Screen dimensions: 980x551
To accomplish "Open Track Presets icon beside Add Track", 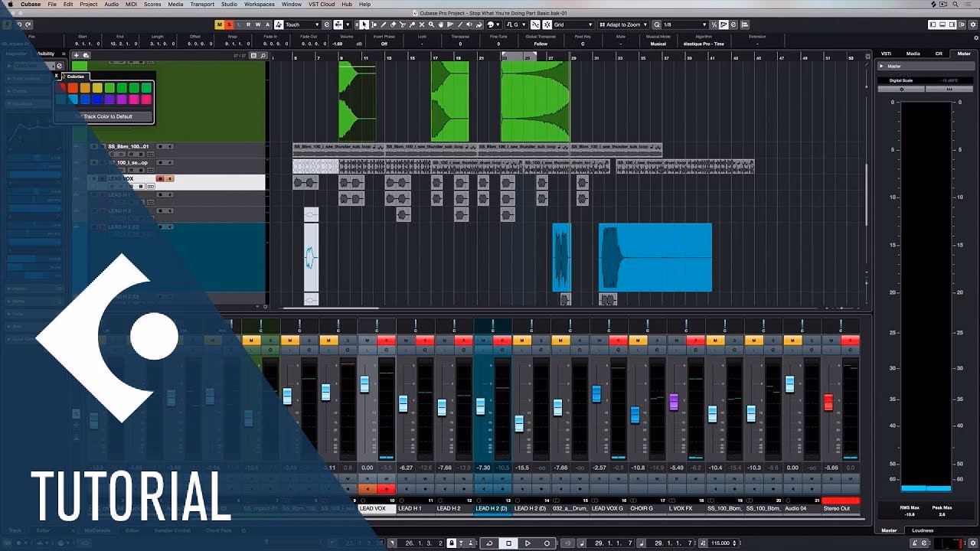I will coord(86,55).
